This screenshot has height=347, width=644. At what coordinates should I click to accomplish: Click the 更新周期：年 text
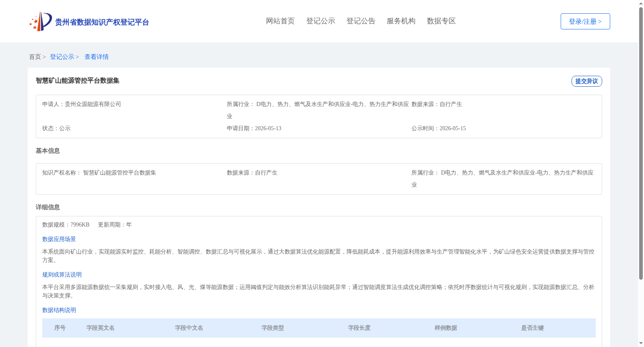coord(115,224)
